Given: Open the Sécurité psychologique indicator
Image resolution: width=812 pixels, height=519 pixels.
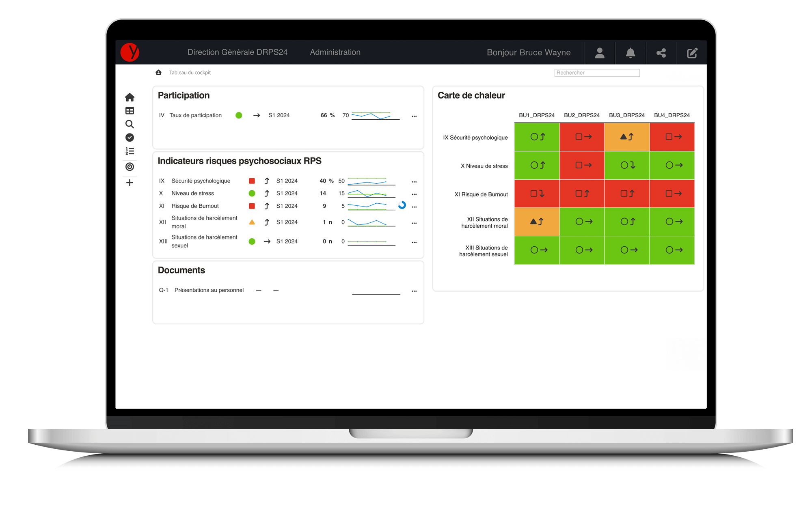Looking at the screenshot, I should (201, 181).
